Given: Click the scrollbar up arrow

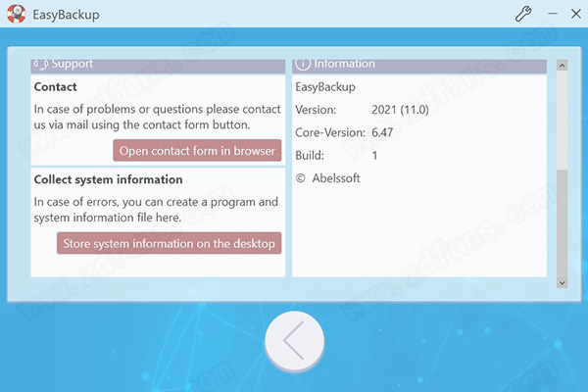Looking at the screenshot, I should pos(562,66).
